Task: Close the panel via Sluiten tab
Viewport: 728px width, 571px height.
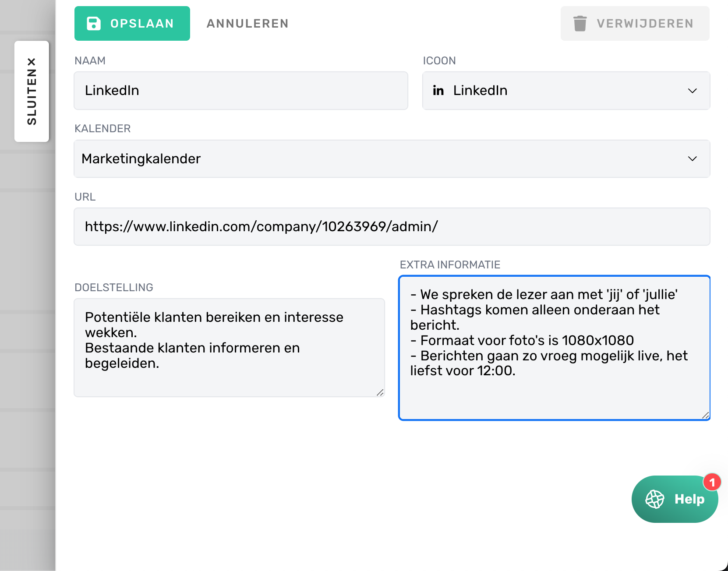Action: coord(32,91)
